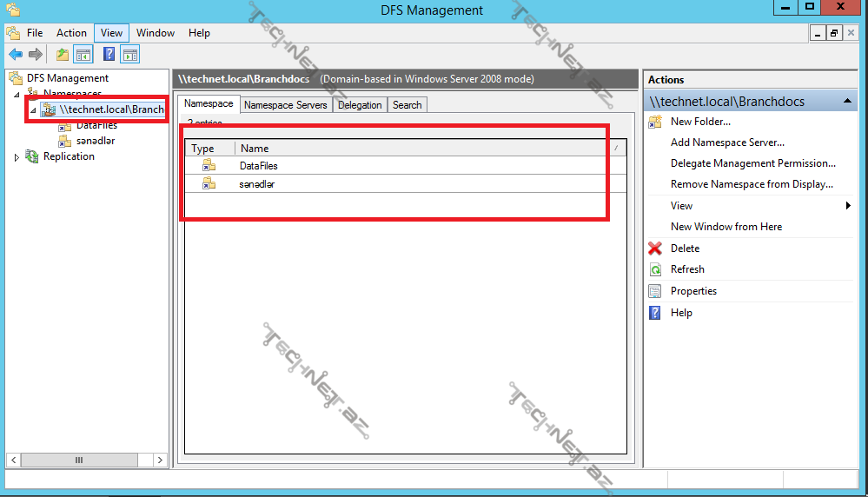Click Add Namespace Server... action
868x497 pixels.
(727, 142)
